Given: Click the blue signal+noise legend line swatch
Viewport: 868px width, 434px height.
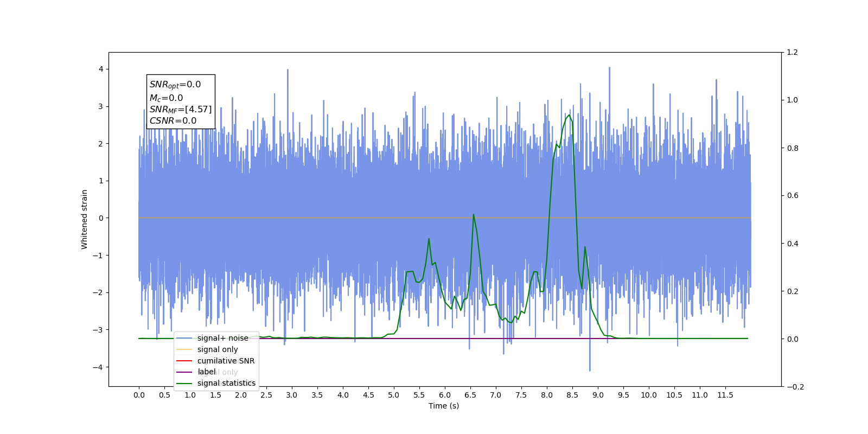Looking at the screenshot, I should 184,338.
